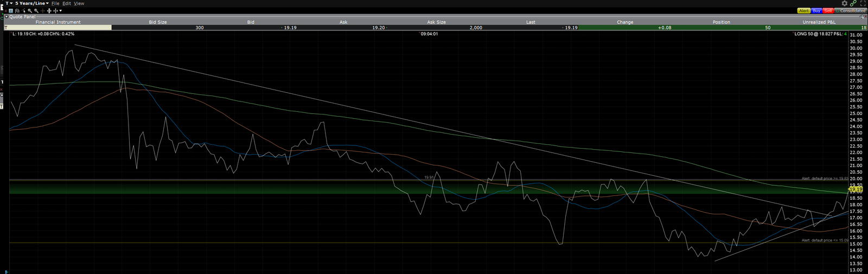This screenshot has height=274, width=868.
Task: Open the View menu
Action: [x=79, y=3]
